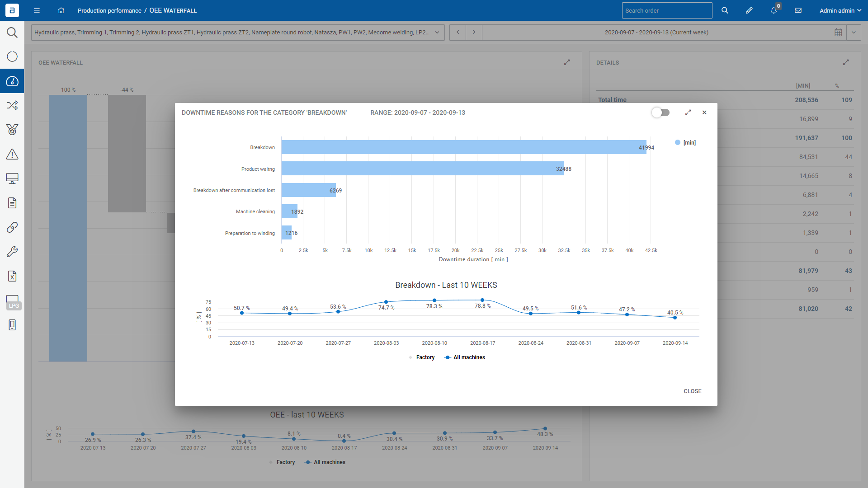Screen dimensions: 868x488
Task: Open the Admin admin user menu
Action: [840, 10]
